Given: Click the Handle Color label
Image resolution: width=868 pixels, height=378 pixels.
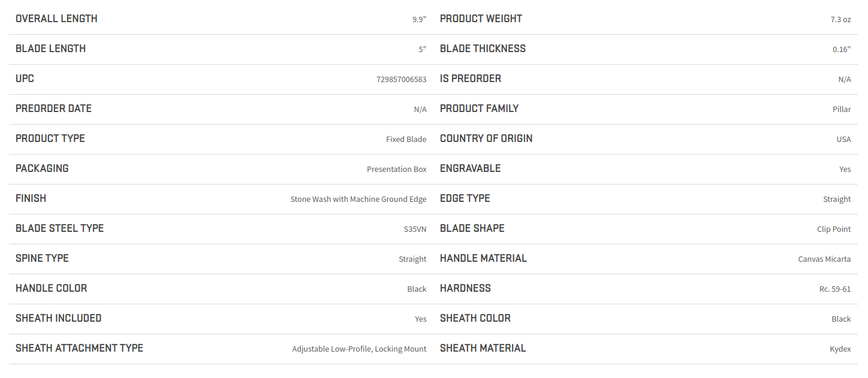Looking at the screenshot, I should tap(51, 288).
